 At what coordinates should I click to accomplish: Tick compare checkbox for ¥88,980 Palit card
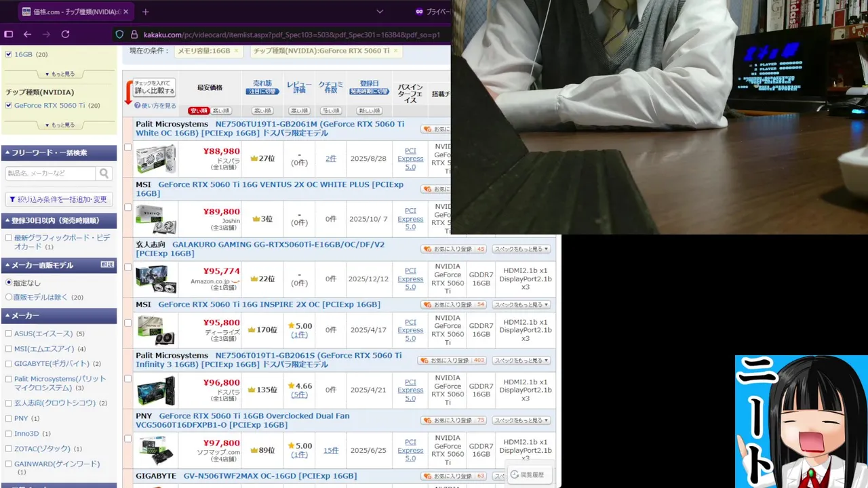(127, 147)
